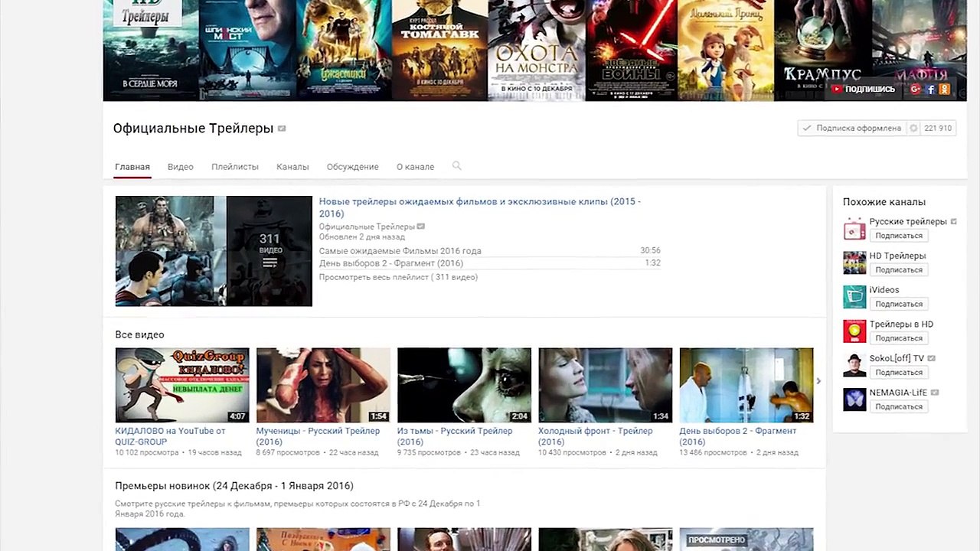Open the 'HD Трейлеры' channel name link

point(898,256)
